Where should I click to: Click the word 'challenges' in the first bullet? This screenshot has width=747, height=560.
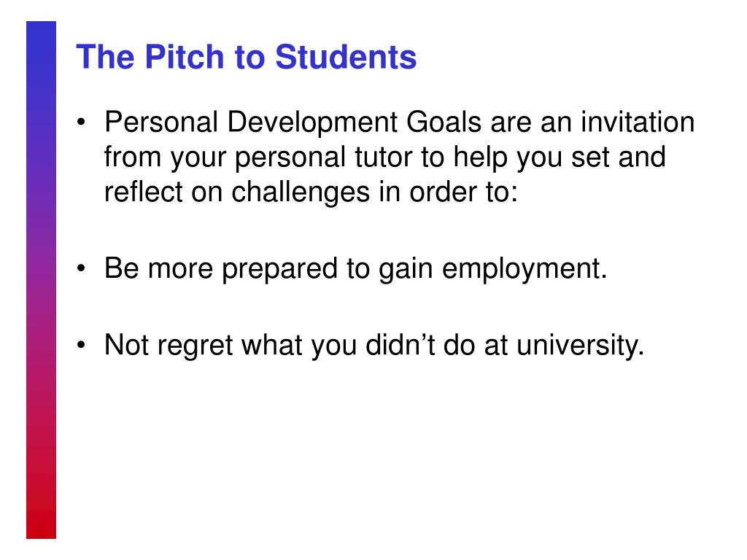pyautogui.click(x=301, y=192)
